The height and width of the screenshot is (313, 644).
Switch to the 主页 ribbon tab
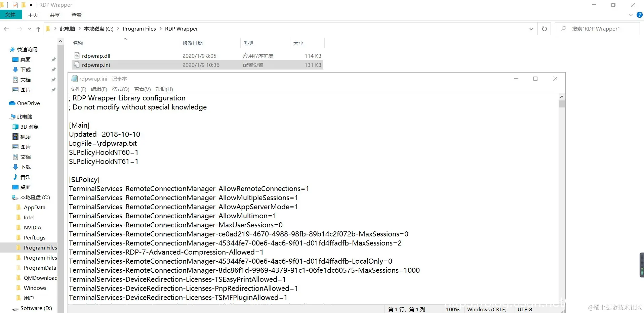(33, 15)
